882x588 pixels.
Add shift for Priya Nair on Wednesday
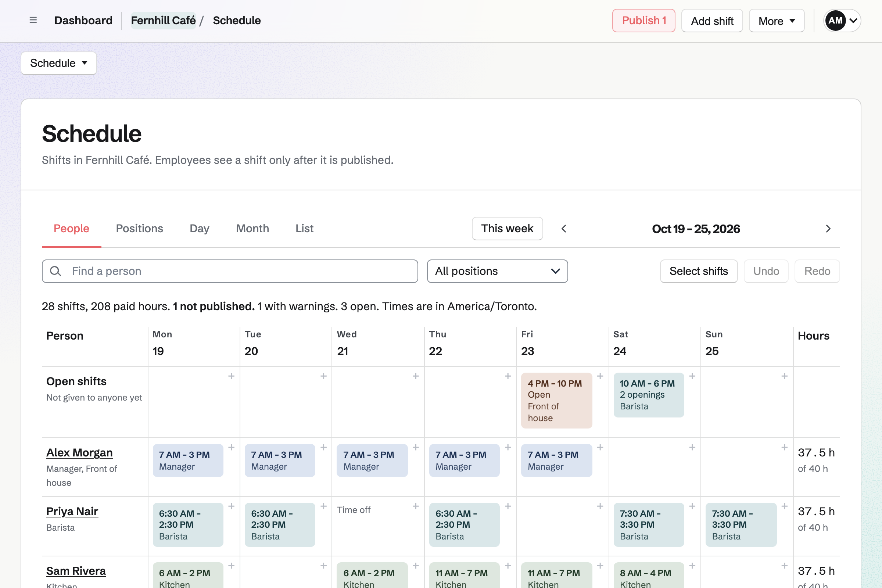pos(416,506)
